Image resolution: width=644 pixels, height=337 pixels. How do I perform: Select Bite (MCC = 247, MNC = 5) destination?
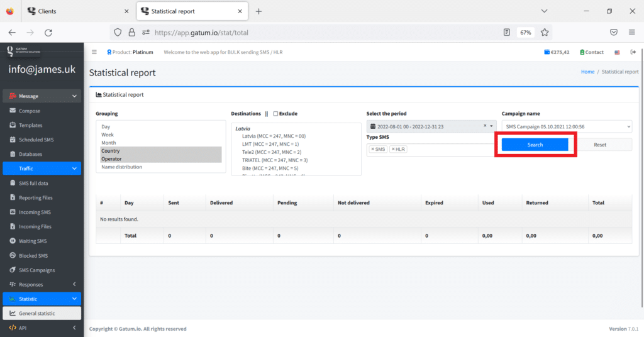click(x=270, y=168)
